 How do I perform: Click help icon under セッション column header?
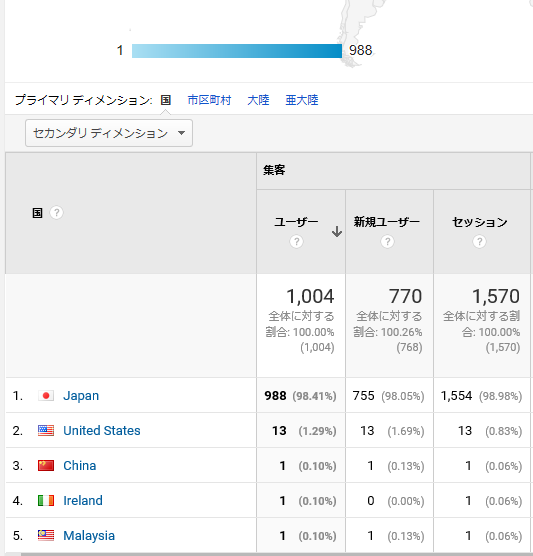[479, 242]
